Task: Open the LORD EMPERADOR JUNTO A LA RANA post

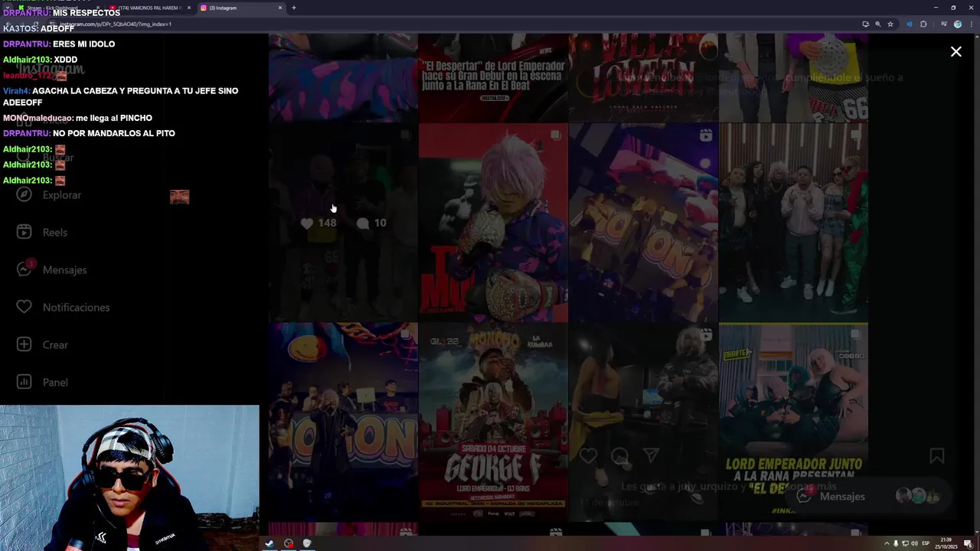Action: click(793, 422)
